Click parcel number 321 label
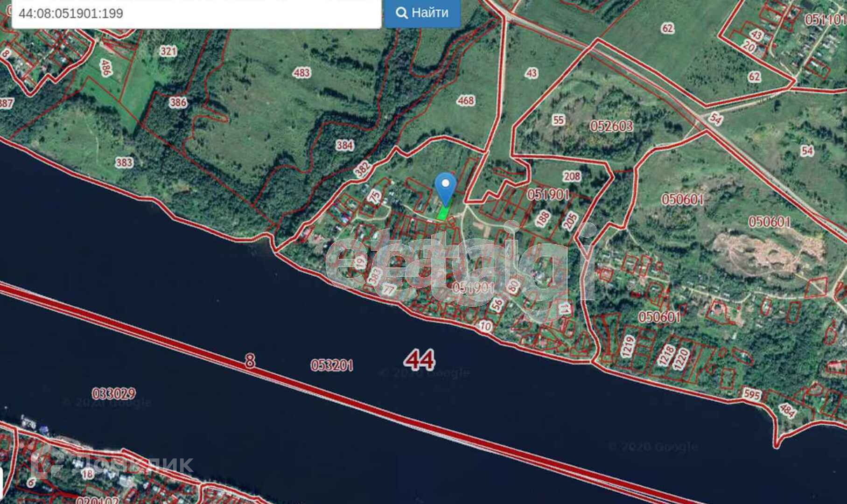847x504 pixels. [x=168, y=51]
